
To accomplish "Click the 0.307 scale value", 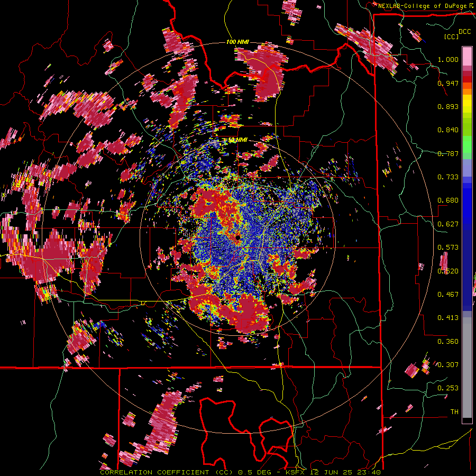I will coord(448,365).
